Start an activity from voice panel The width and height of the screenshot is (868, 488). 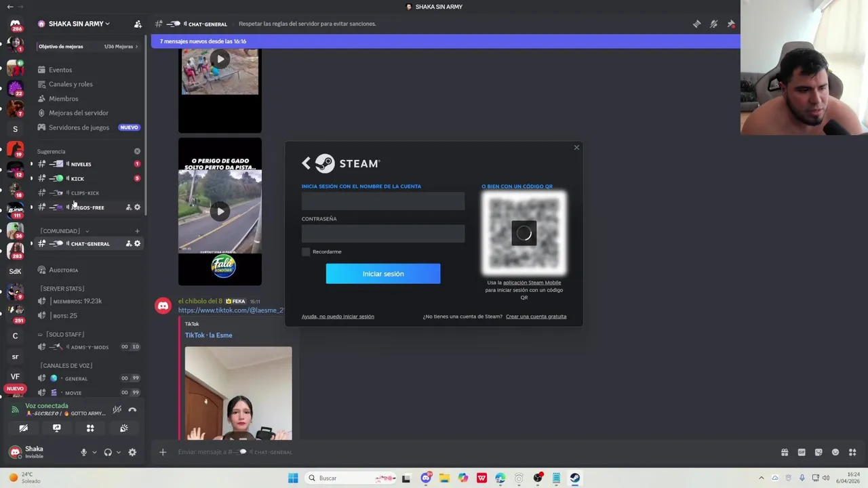[90, 428]
